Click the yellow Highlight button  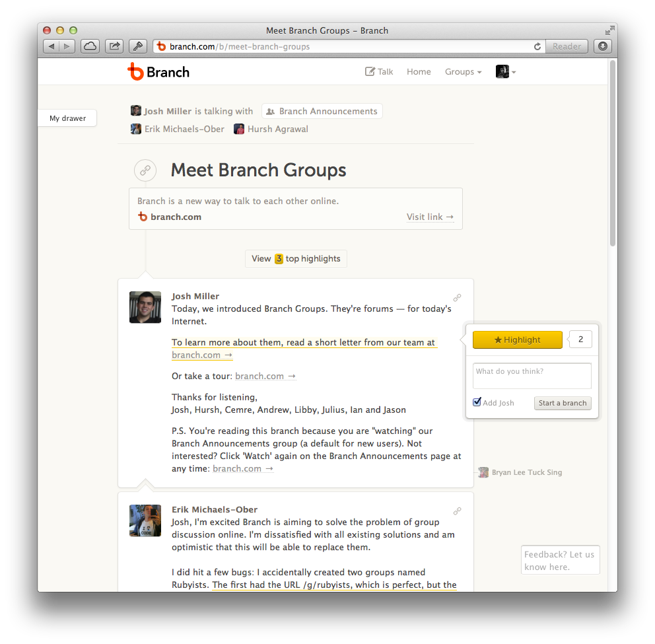(x=517, y=340)
